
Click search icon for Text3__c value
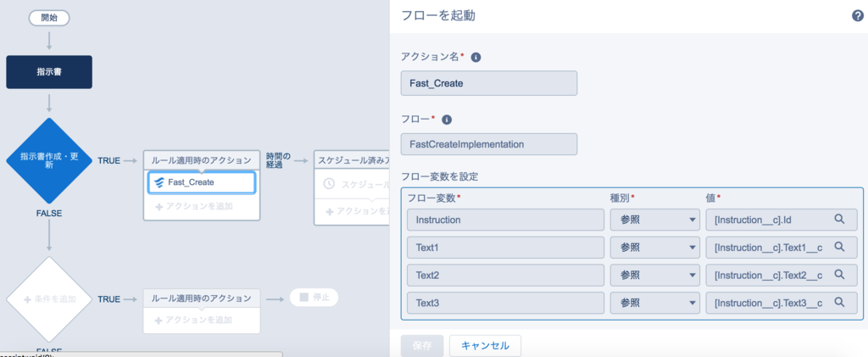coord(839,302)
